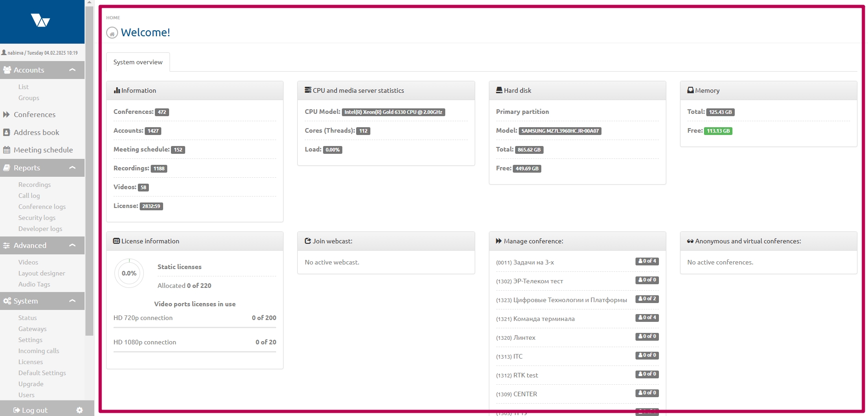Click the home icon beside Welcome
This screenshot has height=416, width=868.
[x=112, y=33]
